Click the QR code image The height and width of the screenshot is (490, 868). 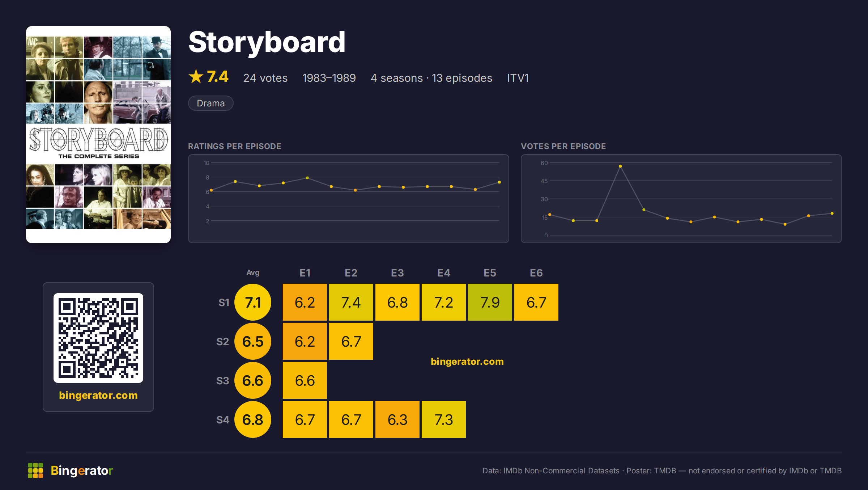(98, 338)
